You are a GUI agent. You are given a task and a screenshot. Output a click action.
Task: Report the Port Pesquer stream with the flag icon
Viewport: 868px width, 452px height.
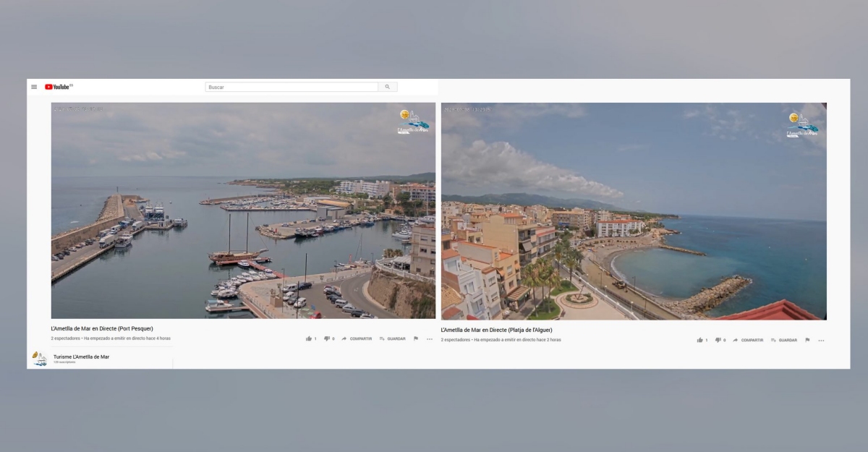415,338
